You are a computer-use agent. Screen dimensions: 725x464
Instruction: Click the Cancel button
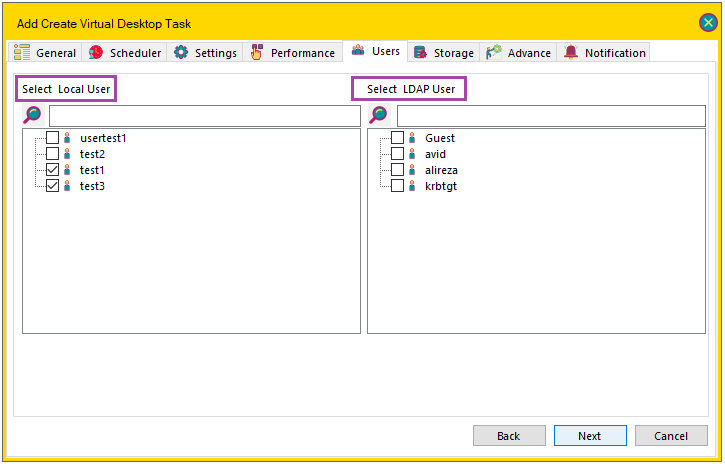pos(671,436)
